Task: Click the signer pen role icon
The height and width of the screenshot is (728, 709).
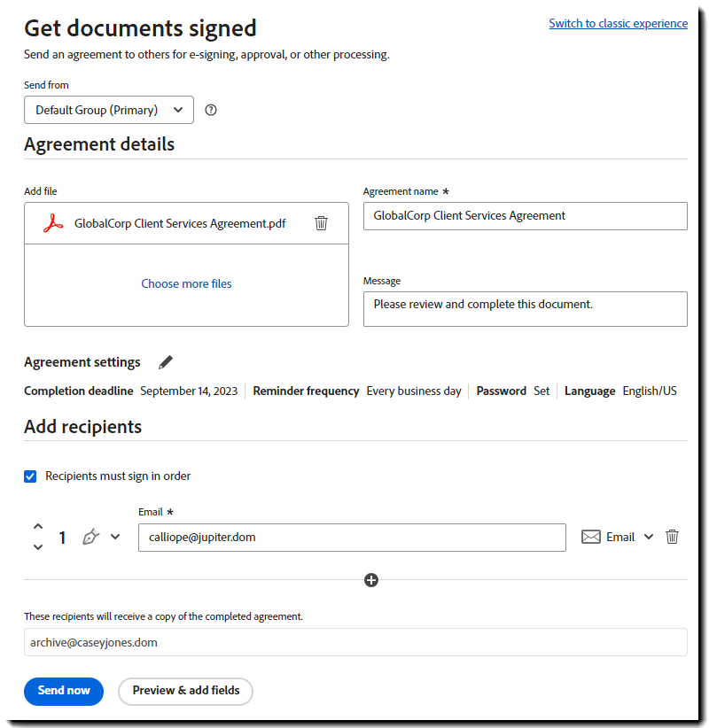Action: point(90,537)
